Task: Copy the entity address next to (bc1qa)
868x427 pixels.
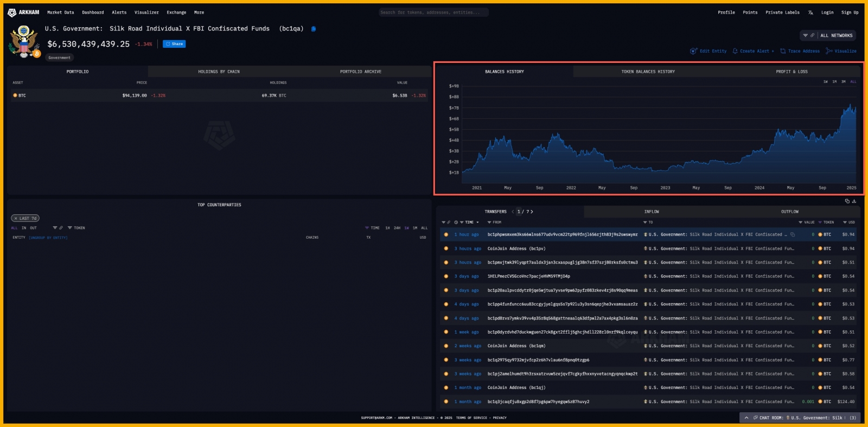Action: pos(314,29)
